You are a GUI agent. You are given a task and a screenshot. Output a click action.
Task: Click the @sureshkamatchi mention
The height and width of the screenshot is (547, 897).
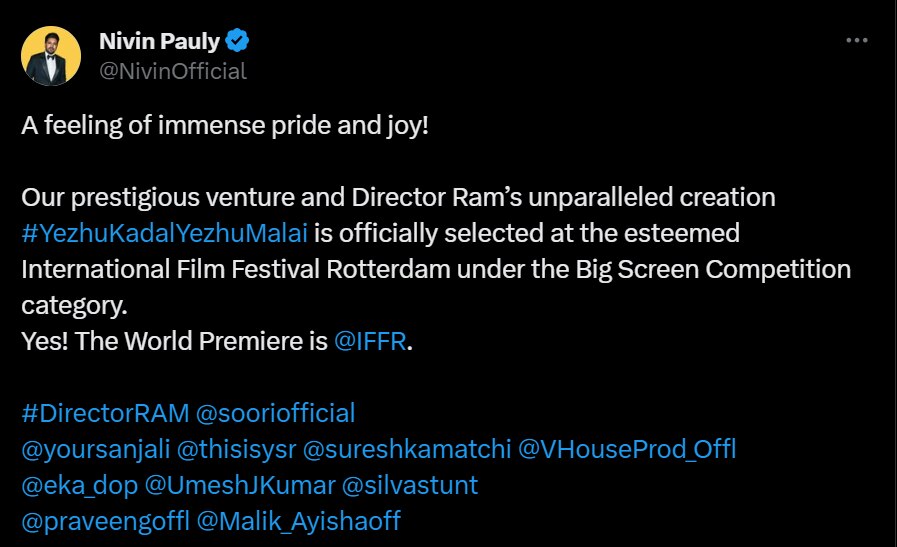tap(405, 449)
